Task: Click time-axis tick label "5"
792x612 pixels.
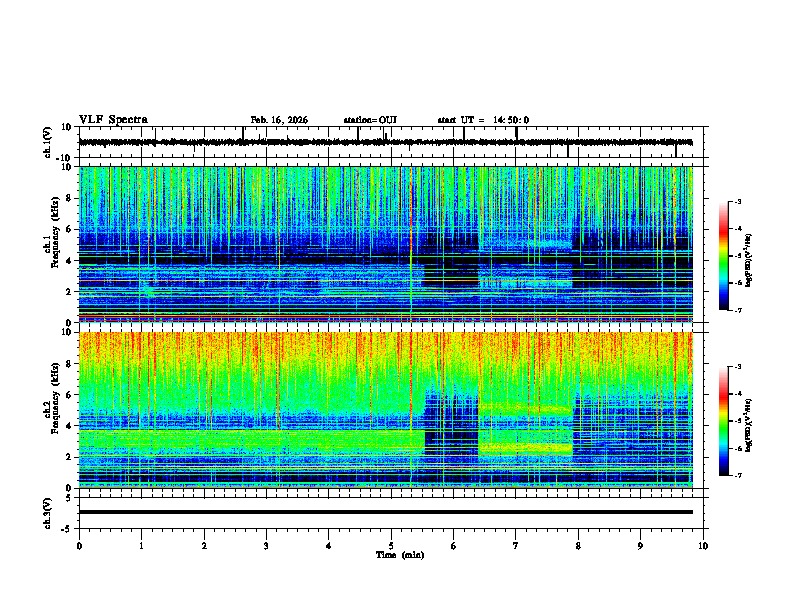Action: [x=391, y=546]
